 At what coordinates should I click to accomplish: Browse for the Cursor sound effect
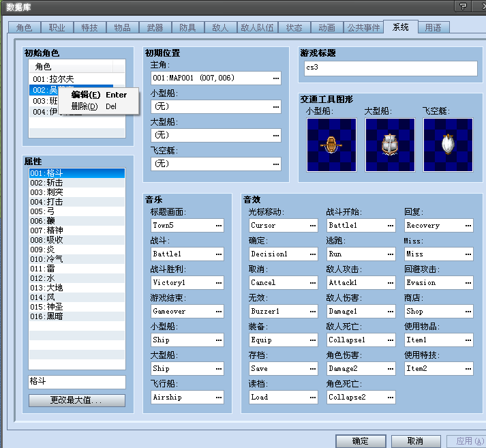pos(313,226)
